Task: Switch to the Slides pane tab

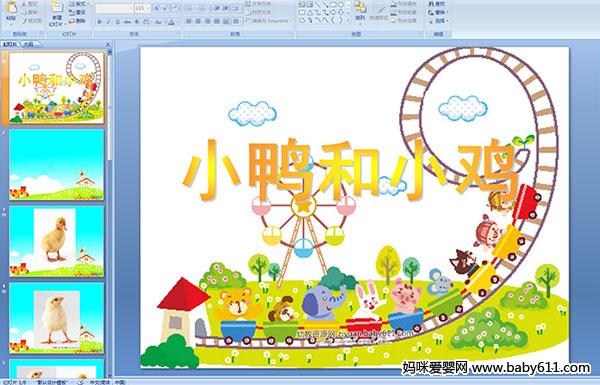Action: tap(10, 44)
